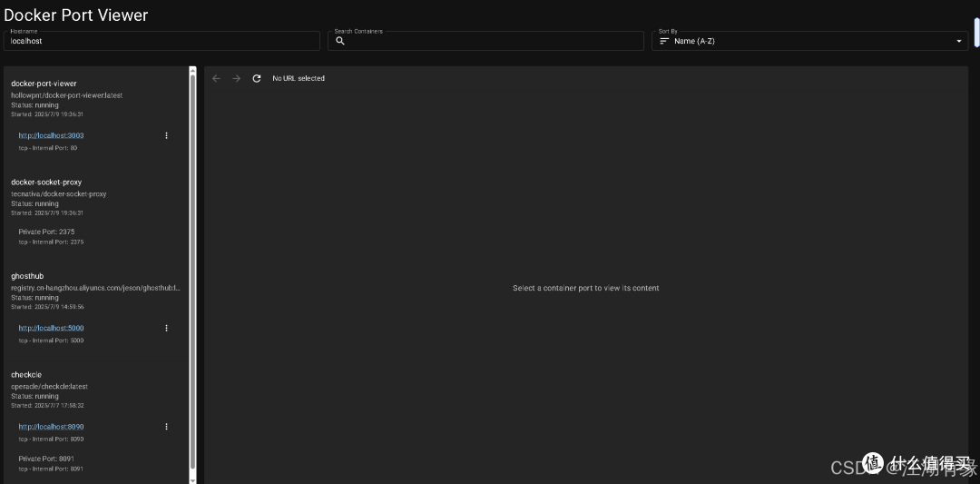Click the refresh icon beside No URL selected
This screenshot has width=980, height=484.
tap(256, 78)
